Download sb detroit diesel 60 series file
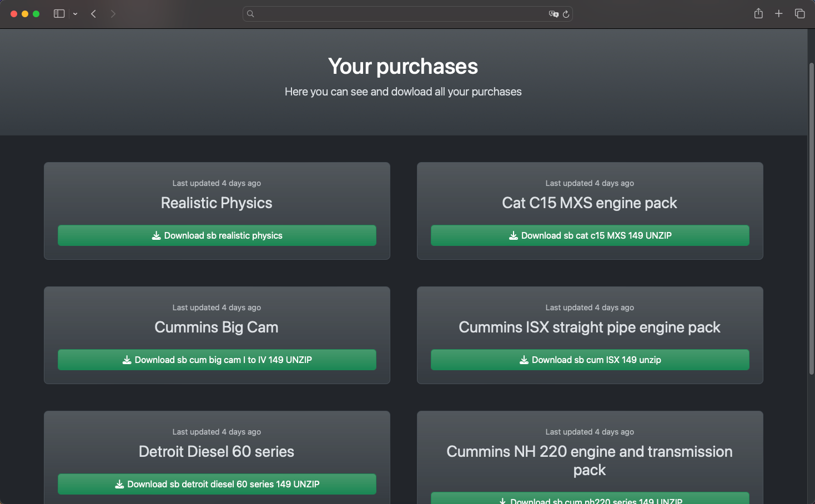815x504 pixels. tap(217, 484)
